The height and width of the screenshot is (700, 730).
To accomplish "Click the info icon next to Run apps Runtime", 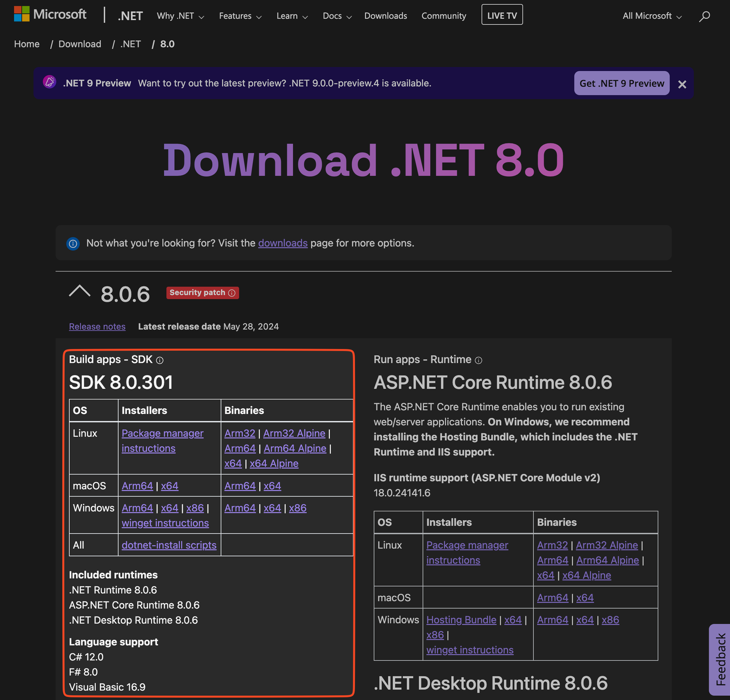I will pyautogui.click(x=478, y=360).
